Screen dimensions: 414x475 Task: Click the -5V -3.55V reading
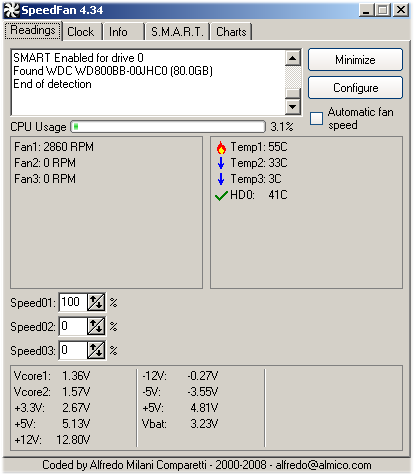click(180, 392)
